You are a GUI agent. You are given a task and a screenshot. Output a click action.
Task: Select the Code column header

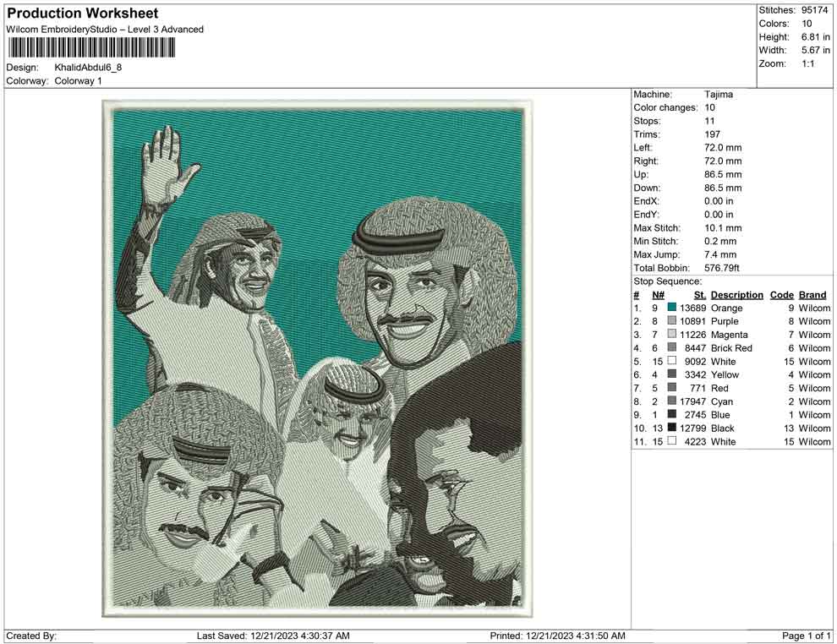pyautogui.click(x=781, y=295)
